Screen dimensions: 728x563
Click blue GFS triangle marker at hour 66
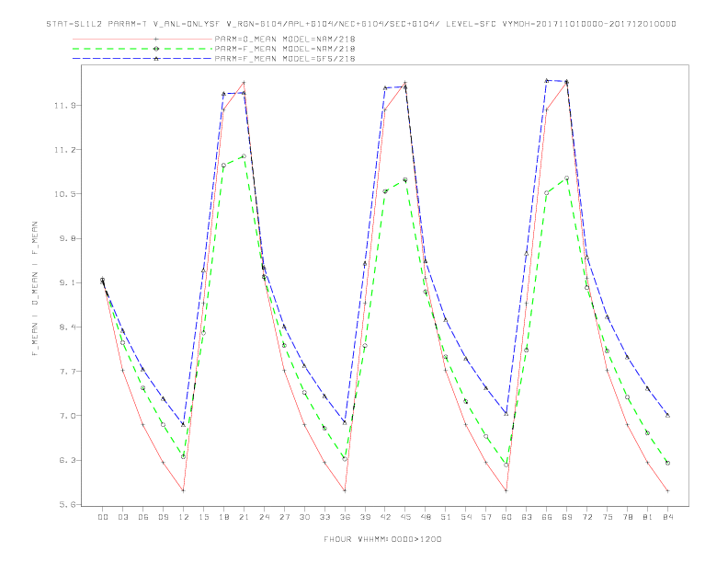[x=547, y=80]
